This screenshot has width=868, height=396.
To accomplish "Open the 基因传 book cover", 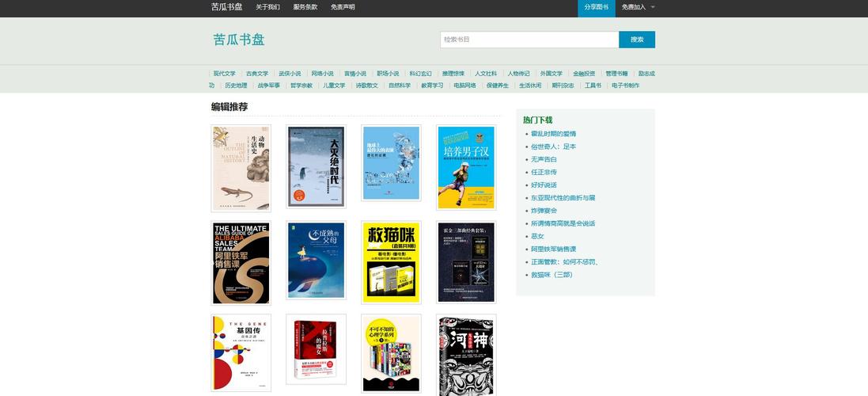I will tap(241, 352).
